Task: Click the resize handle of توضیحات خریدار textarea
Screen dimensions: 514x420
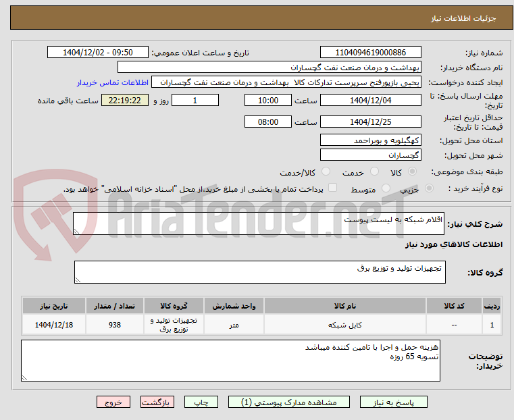Action: 24,377
